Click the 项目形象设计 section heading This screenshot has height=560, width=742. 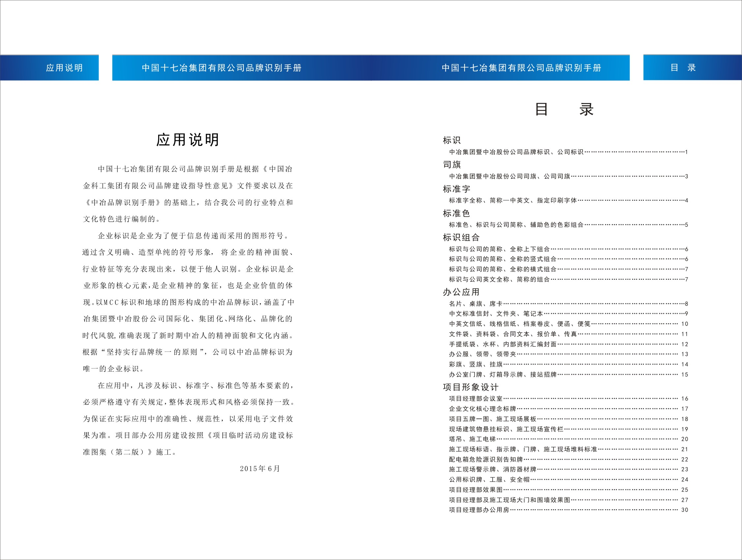(471, 387)
